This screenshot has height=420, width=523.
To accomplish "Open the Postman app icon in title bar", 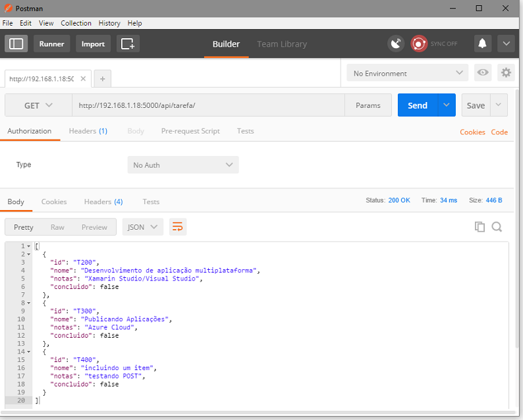I will click(x=8, y=9).
